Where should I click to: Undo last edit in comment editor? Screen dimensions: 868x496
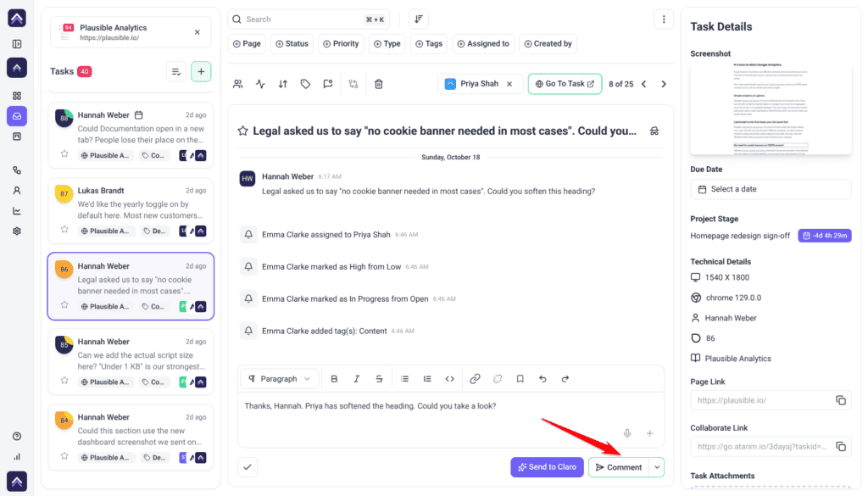542,379
